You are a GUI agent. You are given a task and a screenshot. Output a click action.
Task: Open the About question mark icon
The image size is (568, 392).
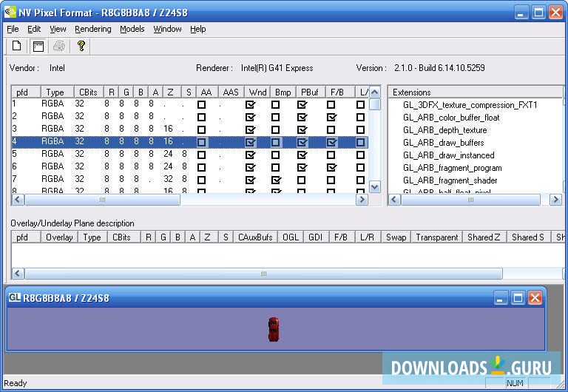click(x=81, y=46)
